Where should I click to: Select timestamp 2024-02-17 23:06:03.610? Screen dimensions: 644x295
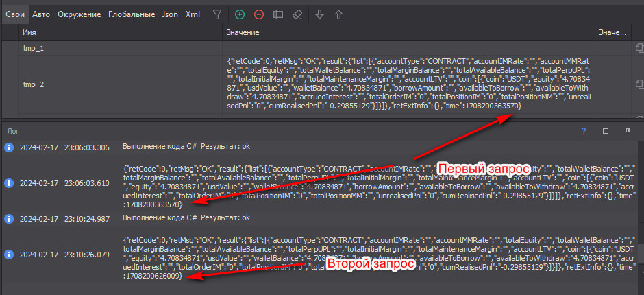[x=64, y=183]
